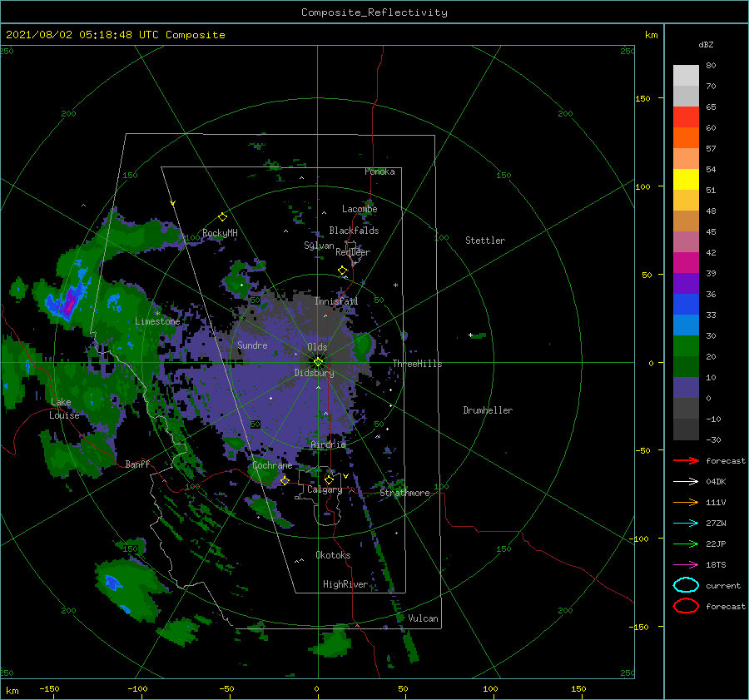
Task: Click the green echo blob east of Olds
Action: 364,347
